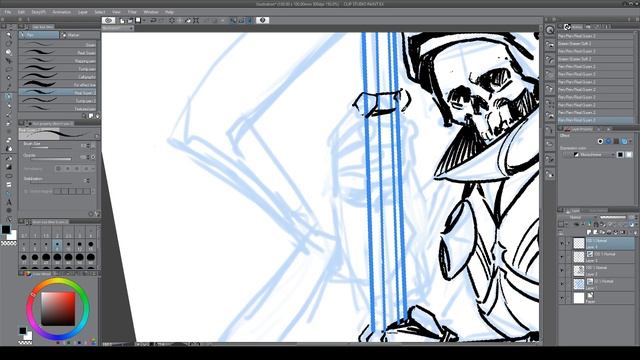
Task: Select the Gradient tool
Action: coord(9,167)
